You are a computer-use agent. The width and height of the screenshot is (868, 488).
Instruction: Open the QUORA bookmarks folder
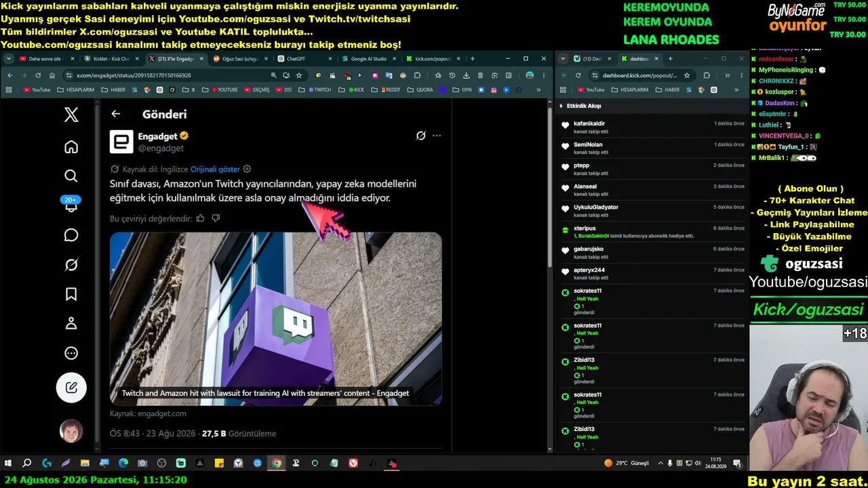(420, 89)
